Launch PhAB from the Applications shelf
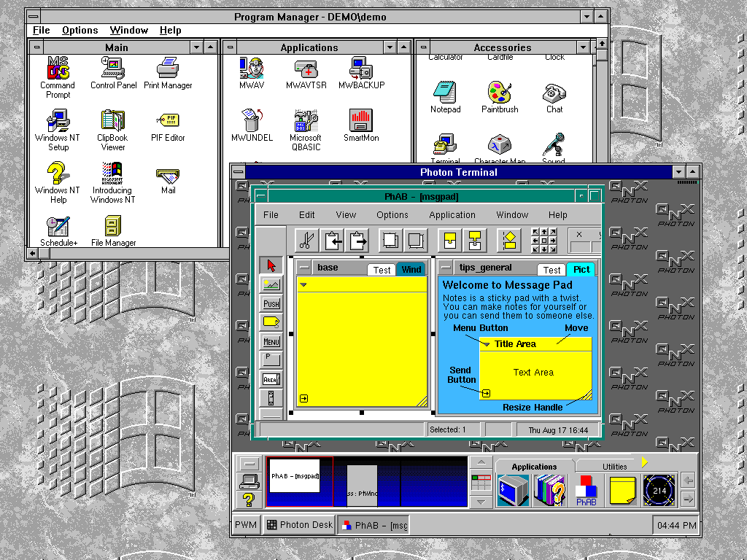The height and width of the screenshot is (560, 747). [587, 491]
